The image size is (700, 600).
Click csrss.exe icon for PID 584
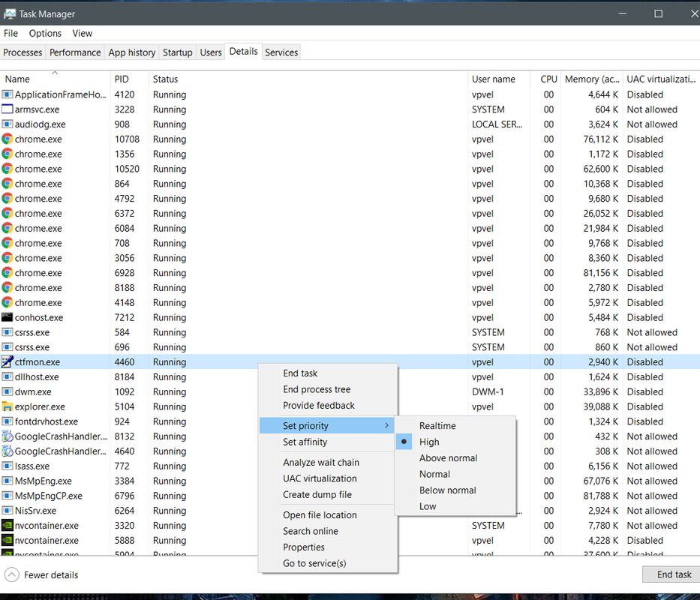point(8,332)
